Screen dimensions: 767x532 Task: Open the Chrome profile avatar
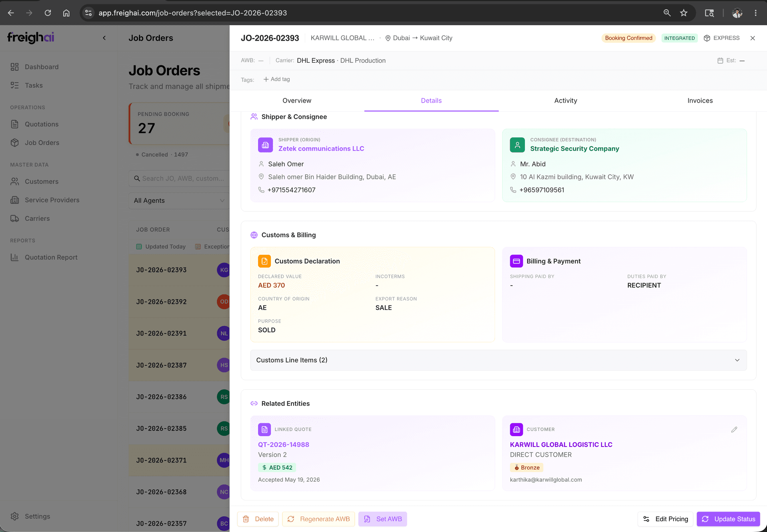pyautogui.click(x=737, y=13)
